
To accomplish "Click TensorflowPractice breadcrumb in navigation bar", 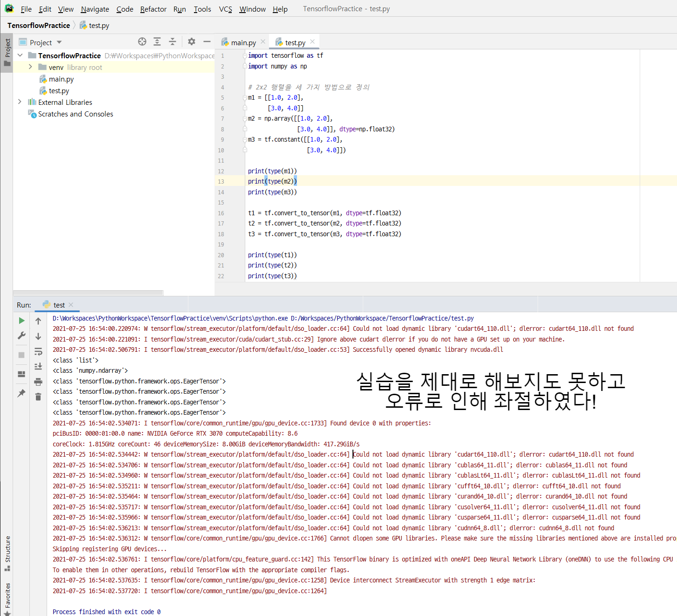I will 39,25.
